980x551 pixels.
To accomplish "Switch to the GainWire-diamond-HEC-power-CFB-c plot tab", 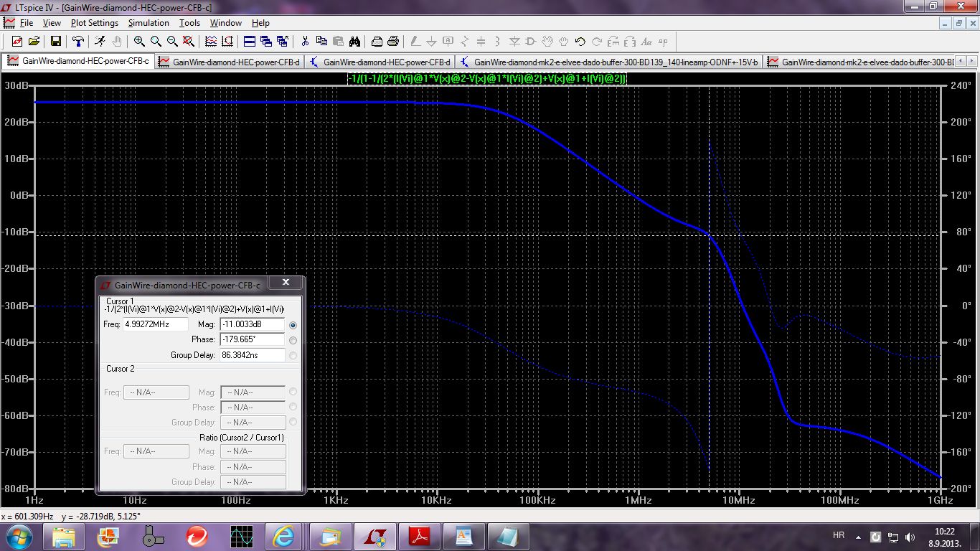I will (79, 61).
